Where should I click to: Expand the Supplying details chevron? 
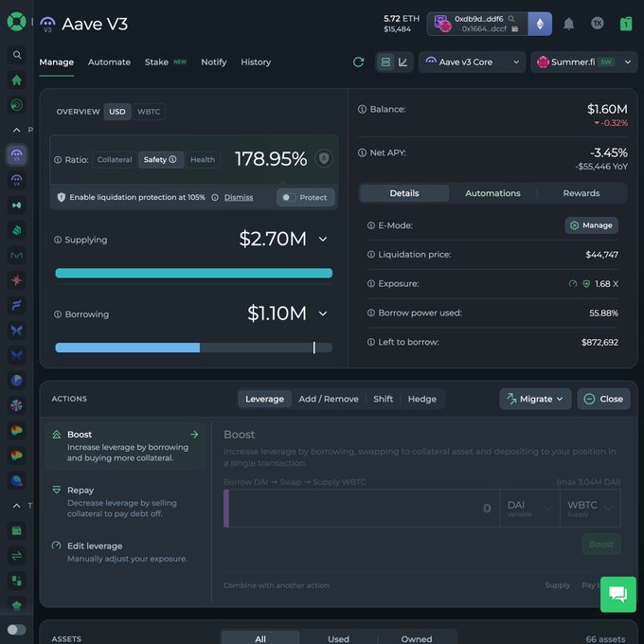click(x=323, y=239)
